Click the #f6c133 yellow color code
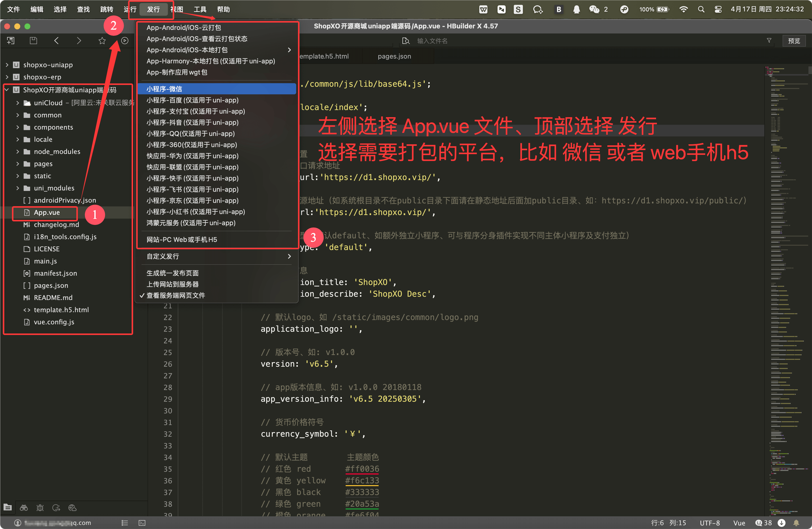The image size is (812, 529). (x=362, y=480)
